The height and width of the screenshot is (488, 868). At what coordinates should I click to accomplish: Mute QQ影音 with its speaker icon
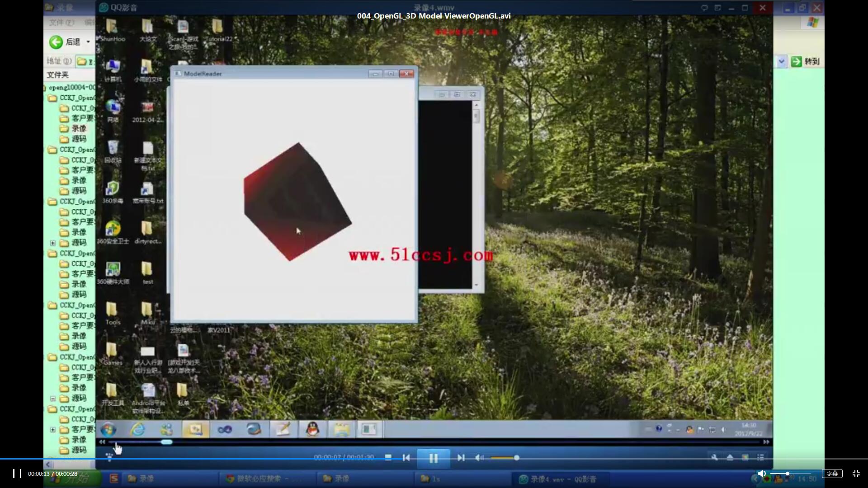480,458
